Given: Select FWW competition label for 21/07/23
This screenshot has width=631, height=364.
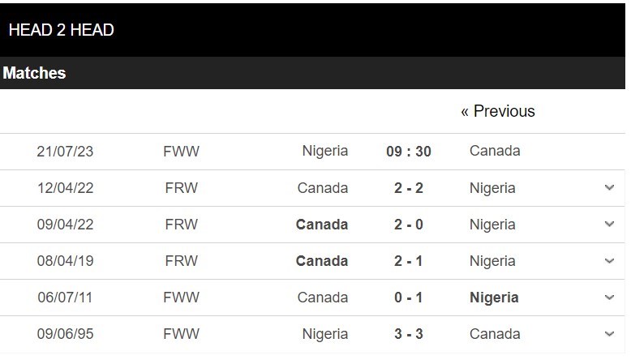Looking at the screenshot, I should tap(181, 152).
